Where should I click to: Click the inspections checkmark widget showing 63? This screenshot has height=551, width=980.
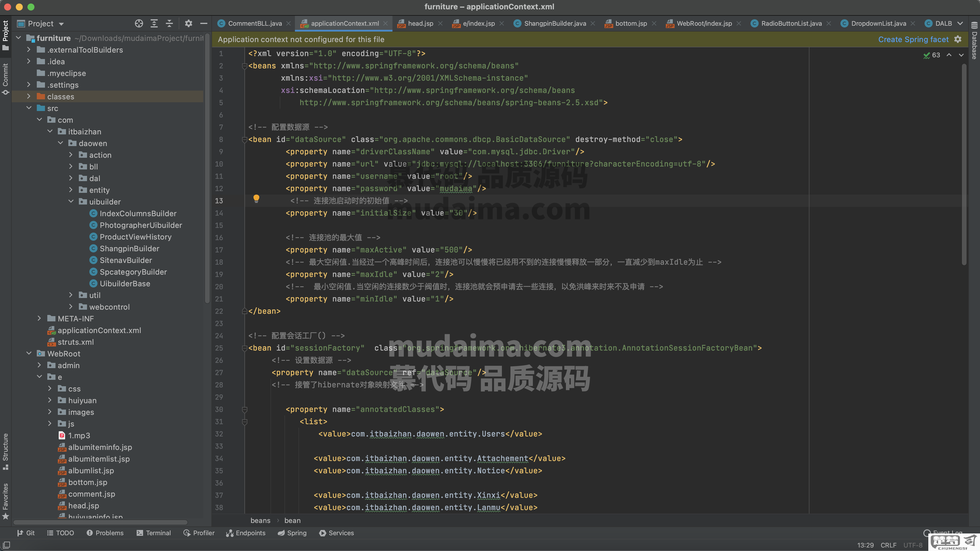coord(932,55)
